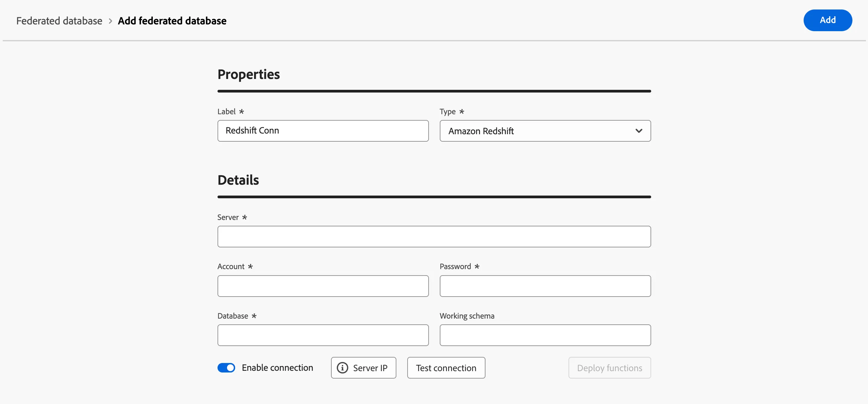Focus the Label field containing Redshift Conn

(323, 131)
